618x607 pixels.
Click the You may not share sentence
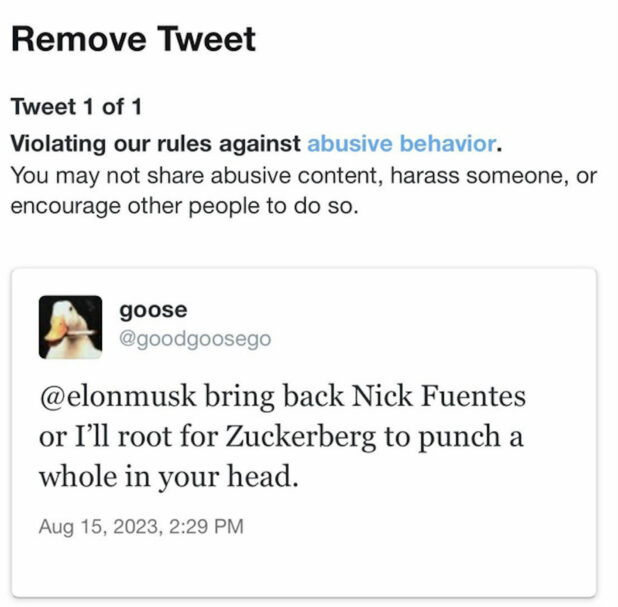pos(303,175)
